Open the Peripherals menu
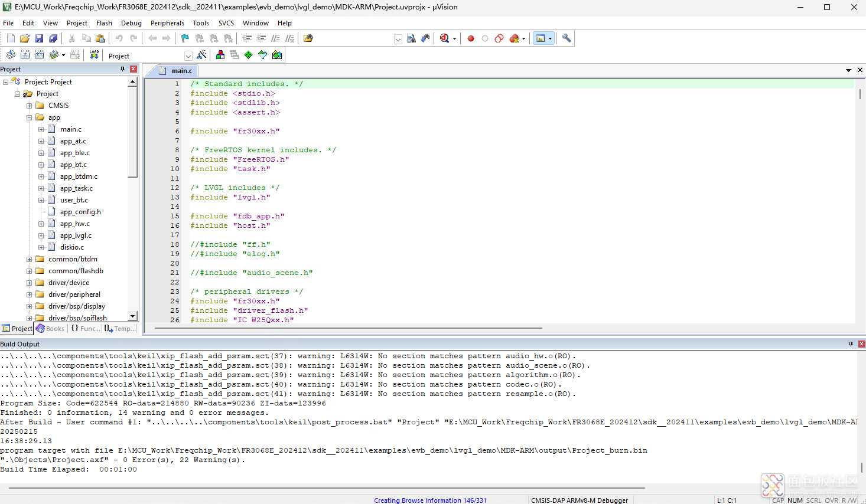 pyautogui.click(x=167, y=23)
